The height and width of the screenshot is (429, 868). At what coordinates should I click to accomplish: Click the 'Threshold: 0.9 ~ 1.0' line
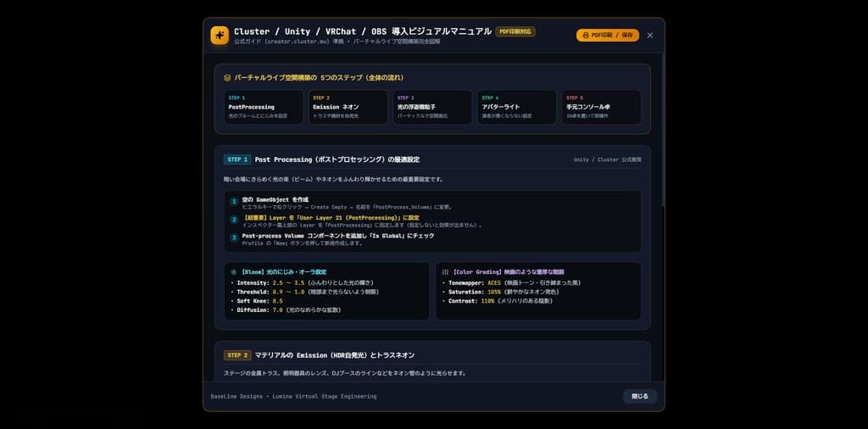(304, 292)
